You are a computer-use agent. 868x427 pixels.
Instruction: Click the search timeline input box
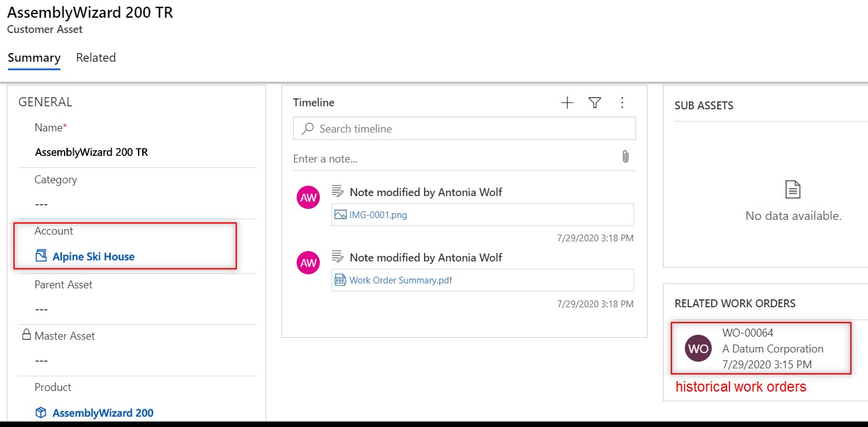click(x=427, y=129)
